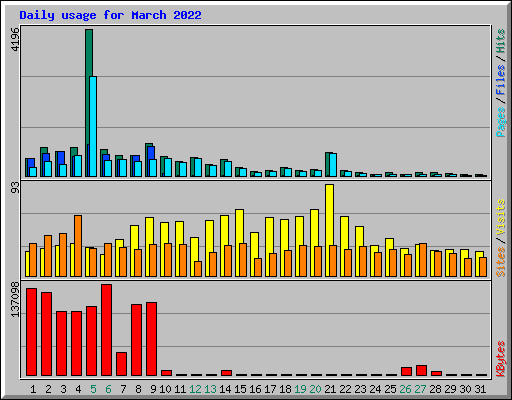Click day label 25 on the x-axis

pyautogui.click(x=390, y=389)
